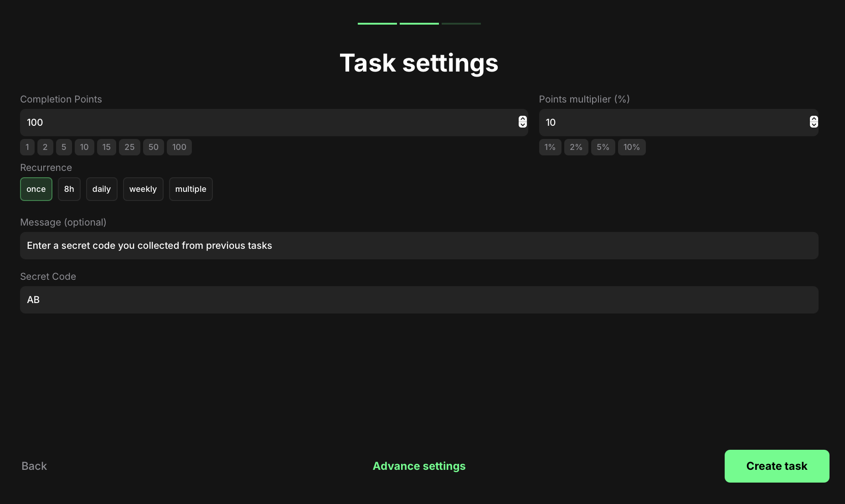Choose the 50 points preset chip

[153, 147]
